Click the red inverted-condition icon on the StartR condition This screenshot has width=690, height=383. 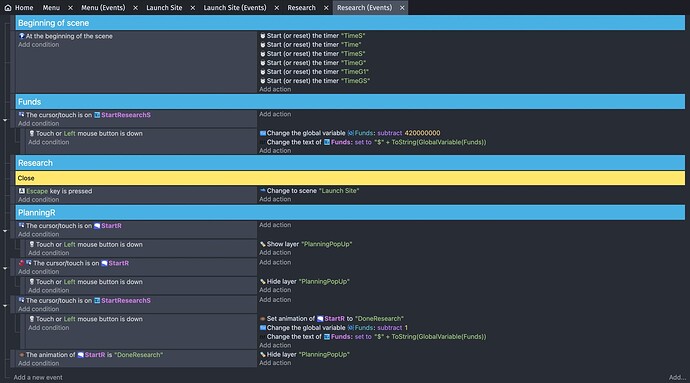coord(22,263)
